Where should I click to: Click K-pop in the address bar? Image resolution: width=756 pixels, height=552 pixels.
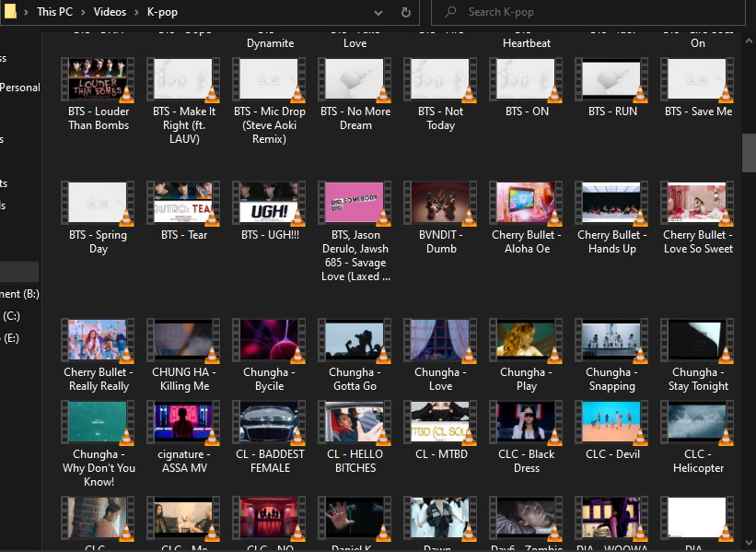click(162, 12)
